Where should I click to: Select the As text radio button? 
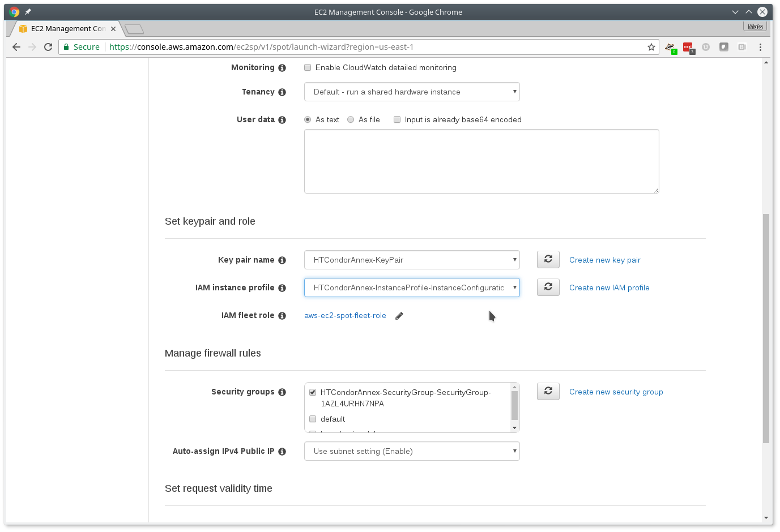[x=308, y=119]
